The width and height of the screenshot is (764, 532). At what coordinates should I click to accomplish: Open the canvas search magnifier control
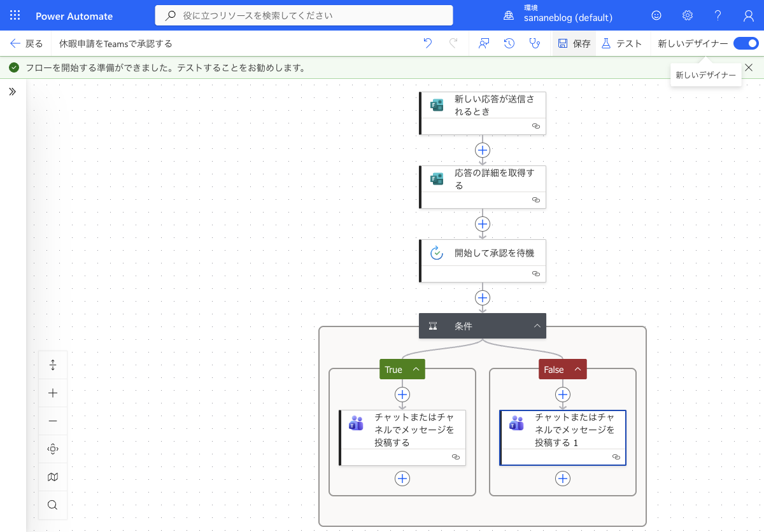click(x=53, y=505)
